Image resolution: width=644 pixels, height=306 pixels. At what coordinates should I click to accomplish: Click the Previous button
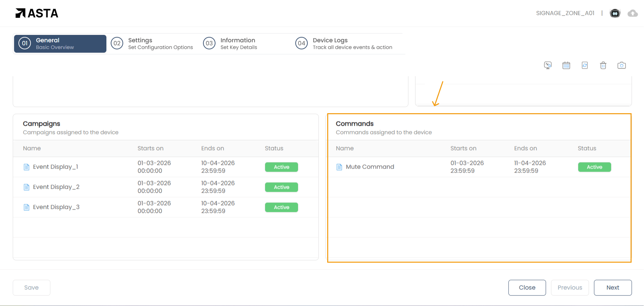click(x=569, y=288)
